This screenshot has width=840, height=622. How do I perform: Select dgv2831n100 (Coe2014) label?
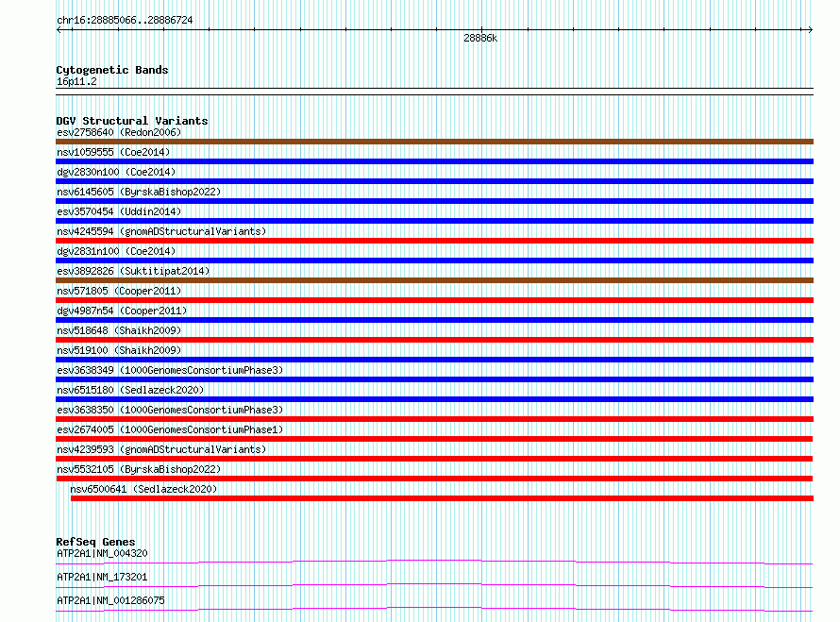116,251
